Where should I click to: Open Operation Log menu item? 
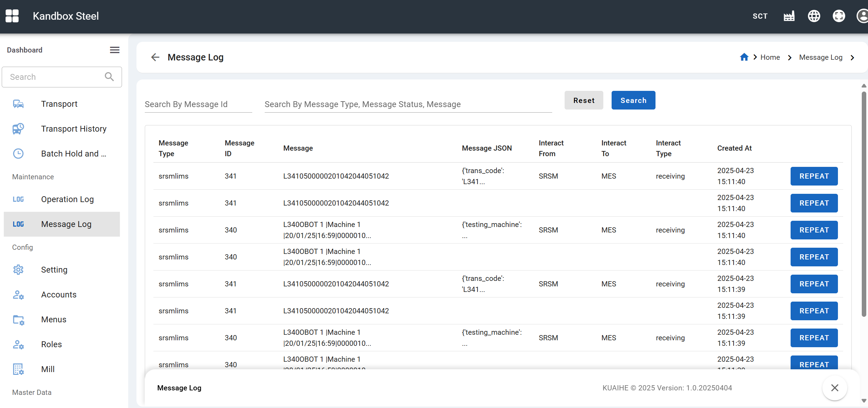[x=67, y=199]
